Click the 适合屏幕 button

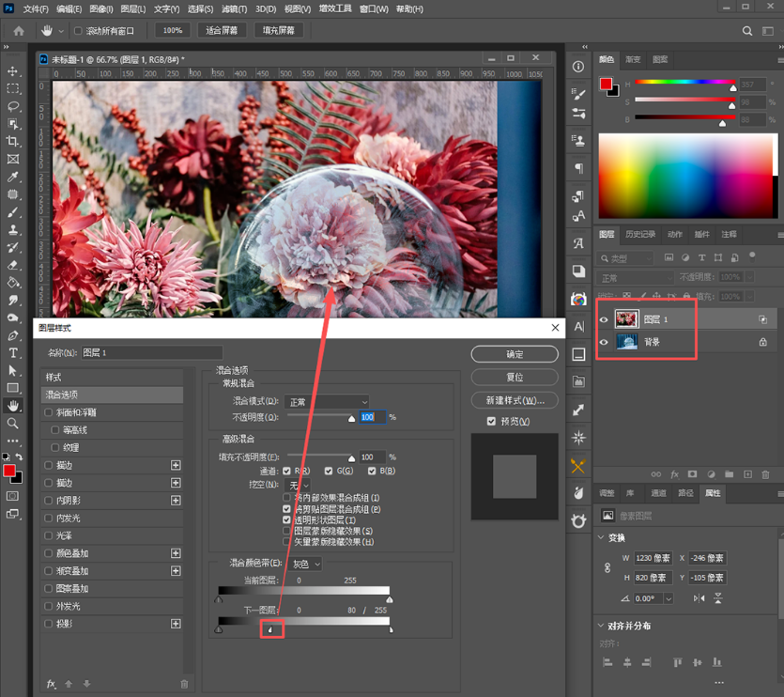coord(222,30)
